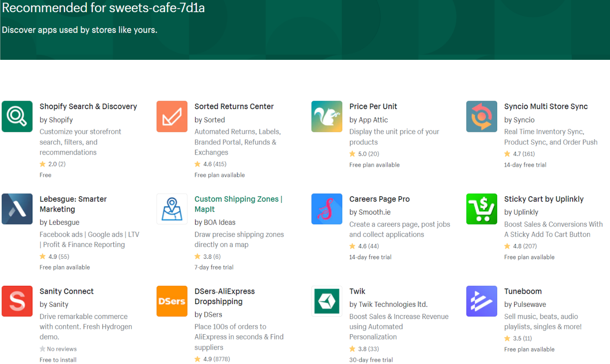This screenshot has width=610, height=364.
Task: Open the Sanity Connect title
Action: coord(67,291)
